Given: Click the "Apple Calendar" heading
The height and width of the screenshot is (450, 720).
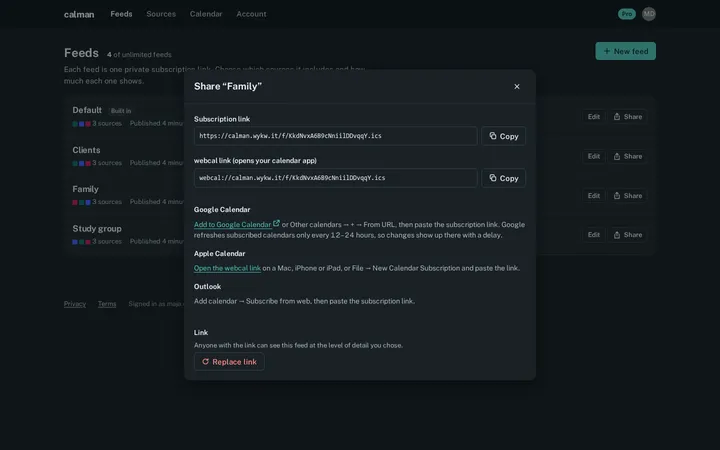Looking at the screenshot, I should tap(219, 253).
